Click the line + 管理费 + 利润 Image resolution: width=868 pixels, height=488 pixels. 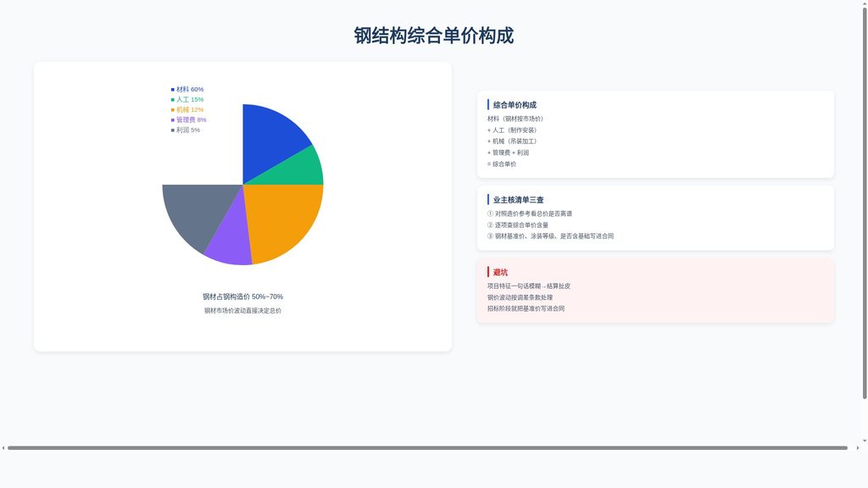tap(509, 152)
